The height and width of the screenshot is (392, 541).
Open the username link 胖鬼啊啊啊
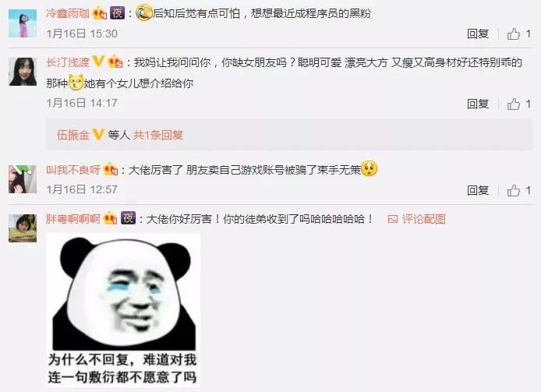pos(73,219)
